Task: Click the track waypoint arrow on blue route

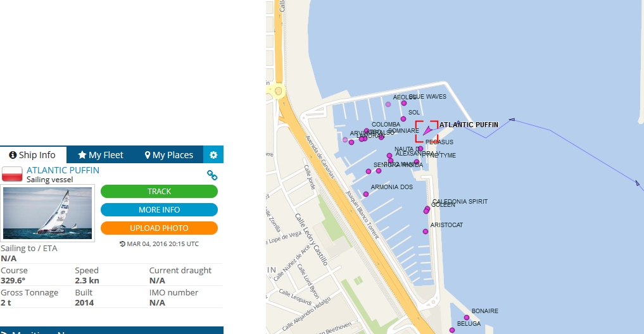Action: [512, 119]
